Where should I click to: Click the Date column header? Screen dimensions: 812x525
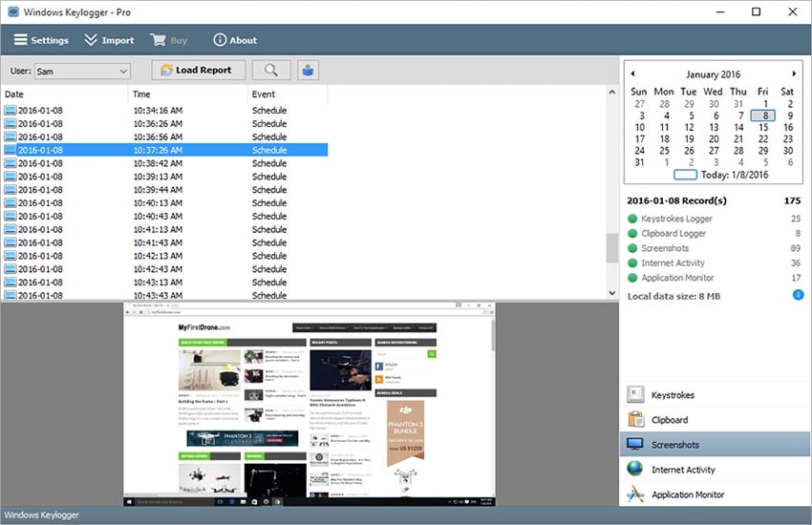[64, 94]
